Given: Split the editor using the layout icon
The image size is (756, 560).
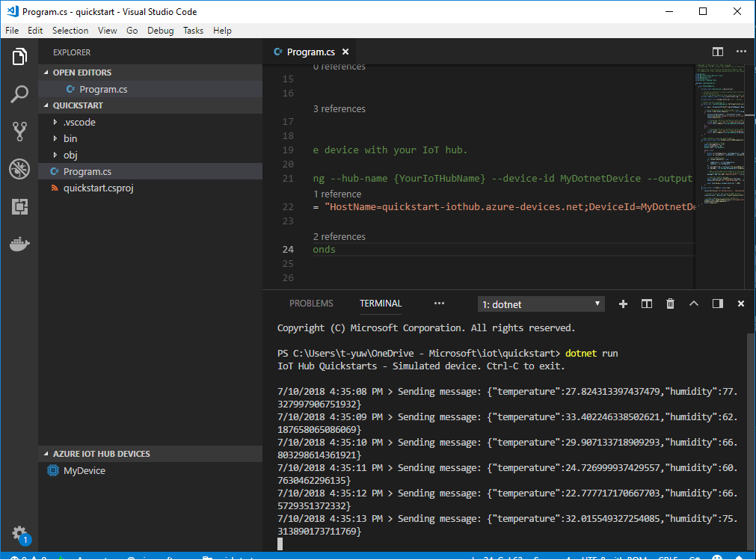Looking at the screenshot, I should tap(717, 52).
